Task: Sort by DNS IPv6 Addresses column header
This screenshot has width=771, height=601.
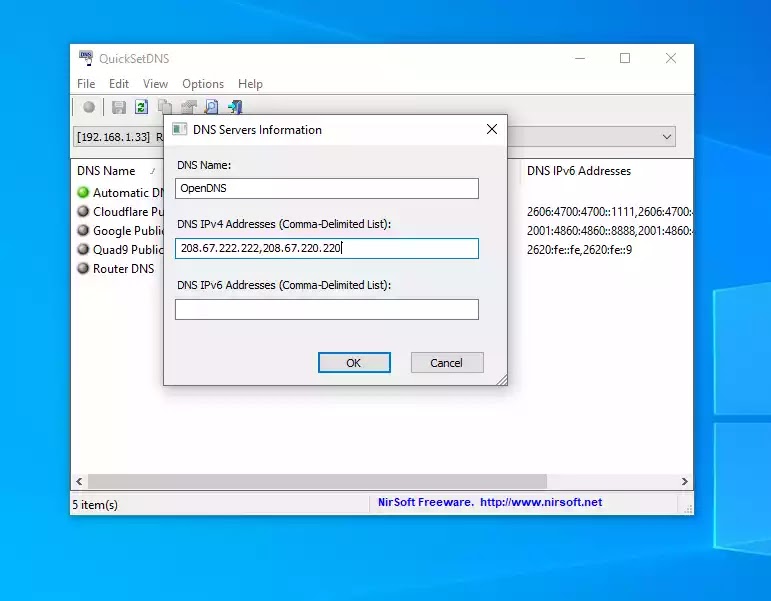Action: point(579,171)
